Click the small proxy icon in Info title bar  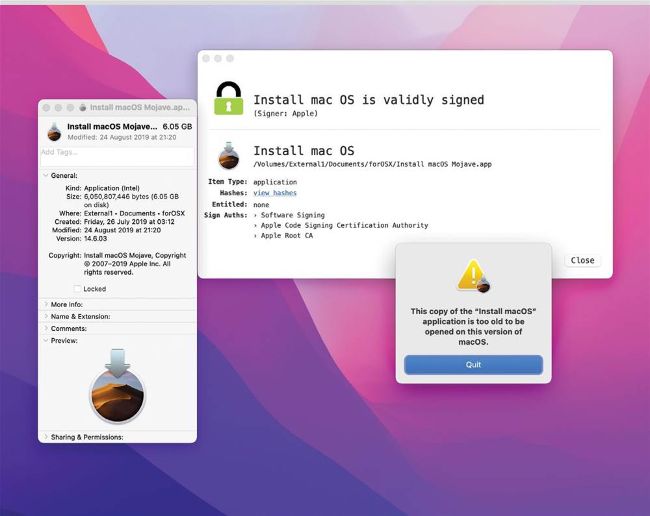pos(83,107)
